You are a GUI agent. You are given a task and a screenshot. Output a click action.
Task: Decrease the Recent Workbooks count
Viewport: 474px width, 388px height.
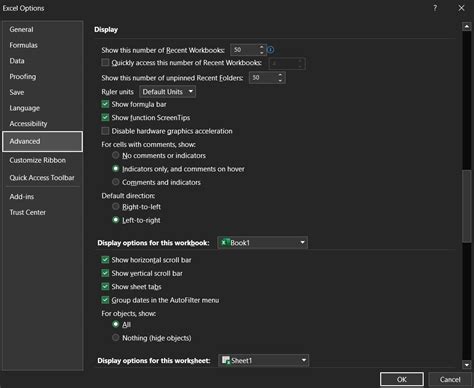[262, 53]
